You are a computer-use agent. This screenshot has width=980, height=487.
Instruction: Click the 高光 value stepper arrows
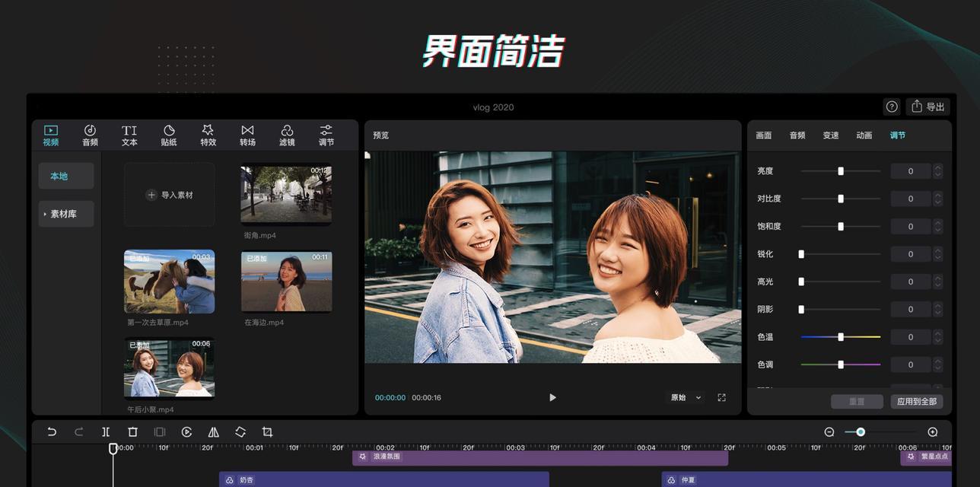point(938,282)
